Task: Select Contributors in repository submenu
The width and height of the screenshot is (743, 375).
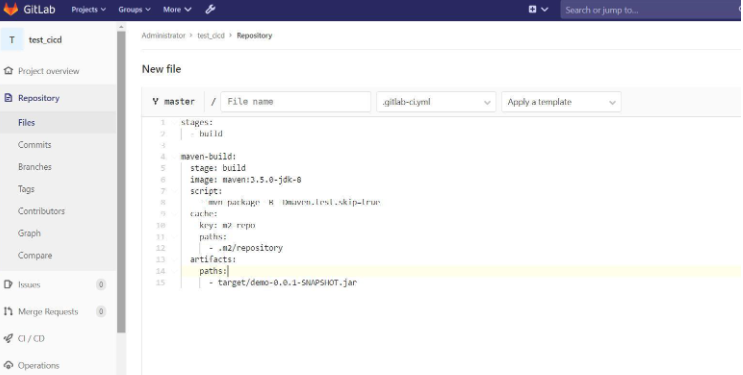Action: click(x=41, y=211)
